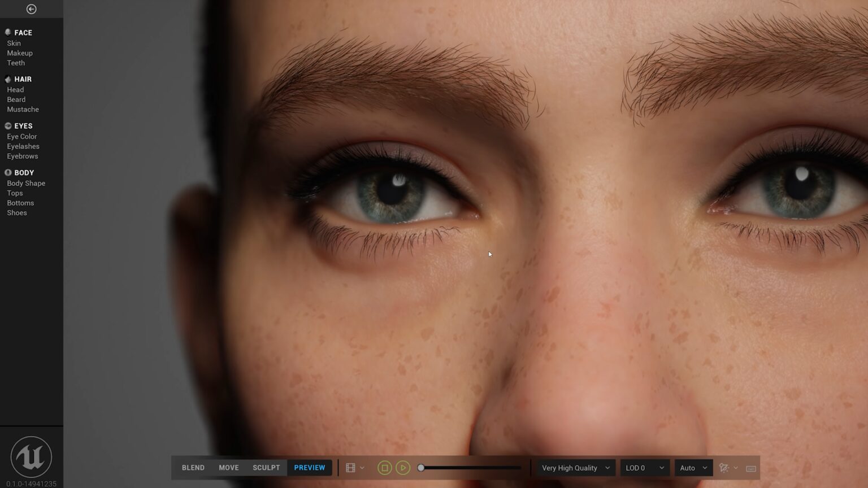Viewport: 868px width, 488px height.
Task: Click the render settings lightbulb icon
Action: click(x=724, y=468)
